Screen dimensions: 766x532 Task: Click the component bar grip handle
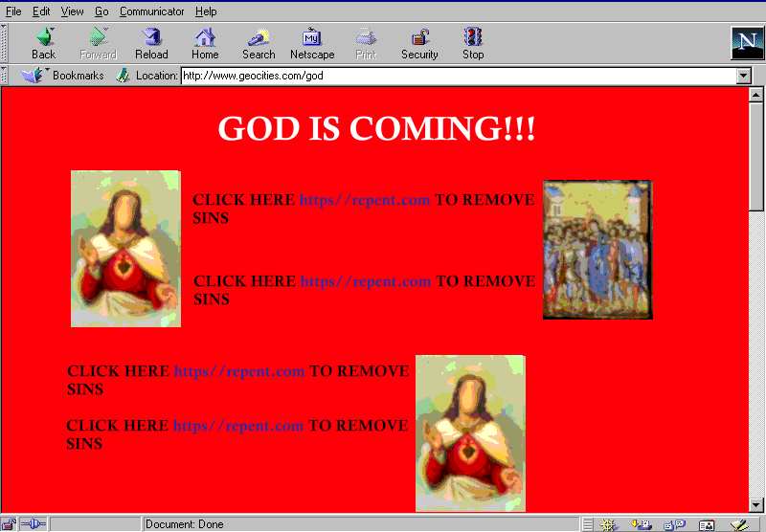pos(588,524)
